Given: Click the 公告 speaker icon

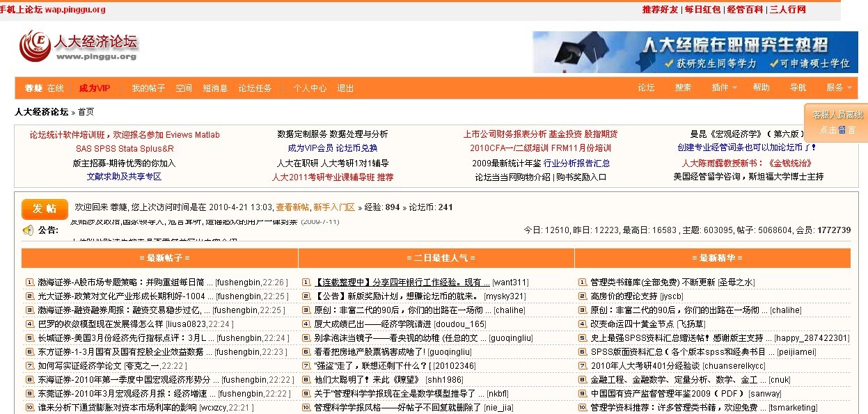Looking at the screenshot, I should (x=28, y=230).
